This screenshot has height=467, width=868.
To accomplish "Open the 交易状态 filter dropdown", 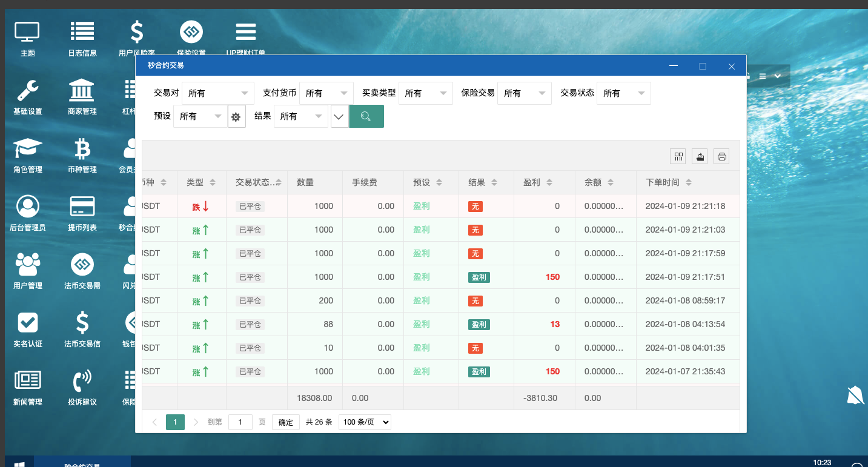I will click(x=623, y=93).
